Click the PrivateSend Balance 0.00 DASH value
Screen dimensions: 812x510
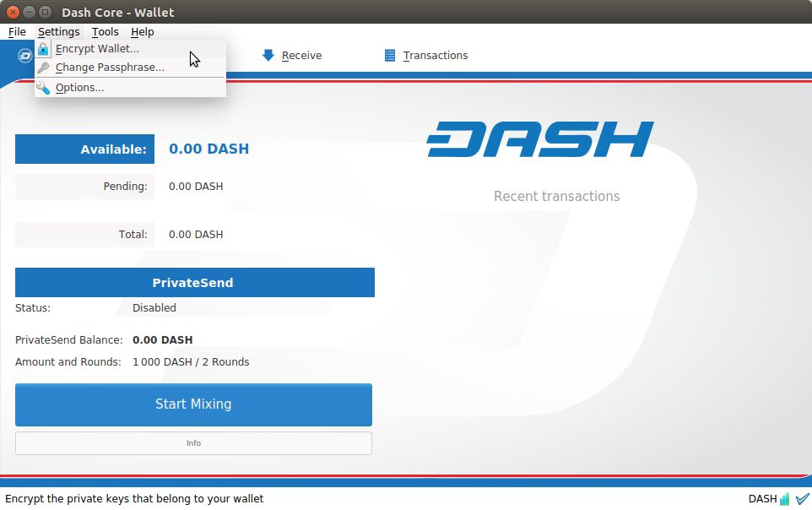point(163,340)
